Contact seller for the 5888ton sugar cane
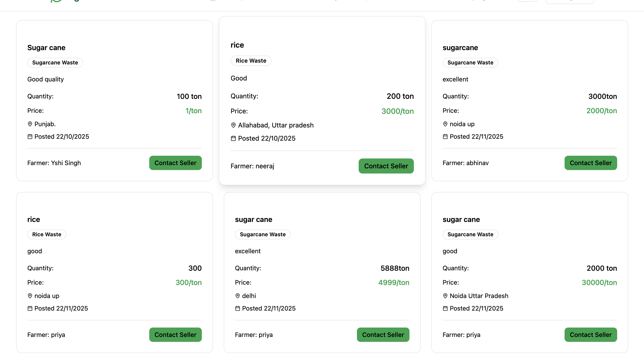This screenshot has width=644, height=362. pos(383,335)
